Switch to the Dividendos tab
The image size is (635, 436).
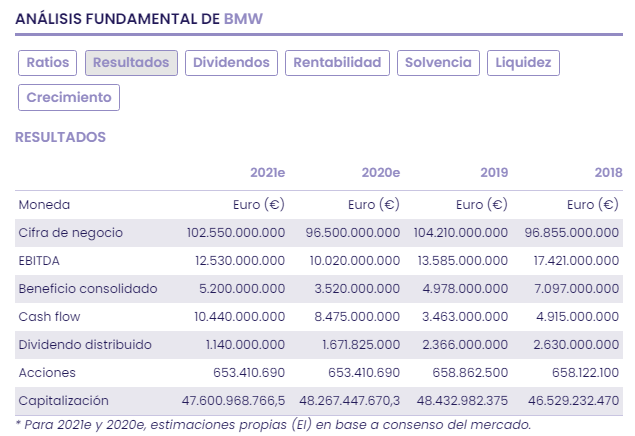click(231, 63)
